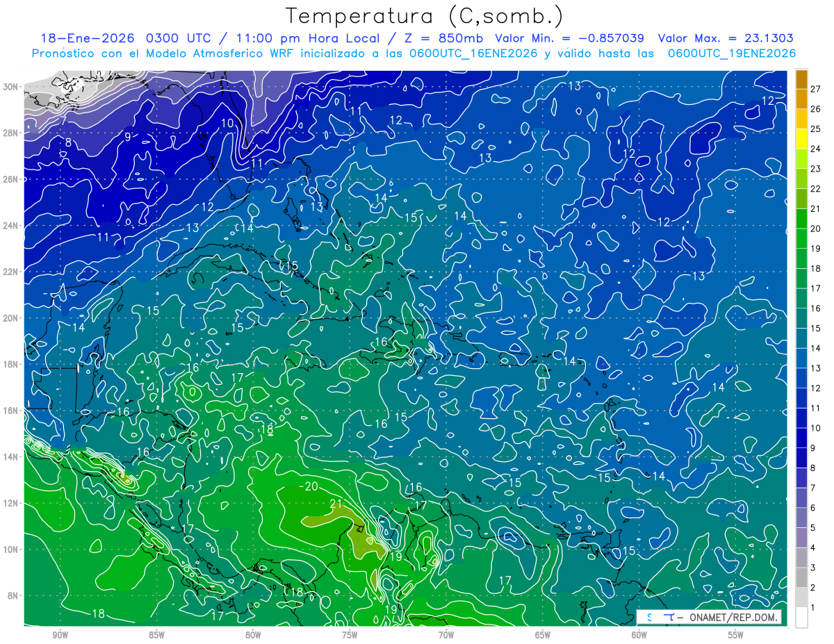Click the '11' color scale label
This screenshot has height=644, width=834.
tap(815, 408)
